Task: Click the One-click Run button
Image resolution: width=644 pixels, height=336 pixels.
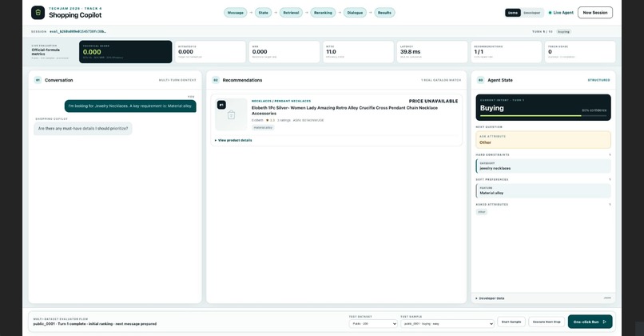Action: (x=590, y=322)
